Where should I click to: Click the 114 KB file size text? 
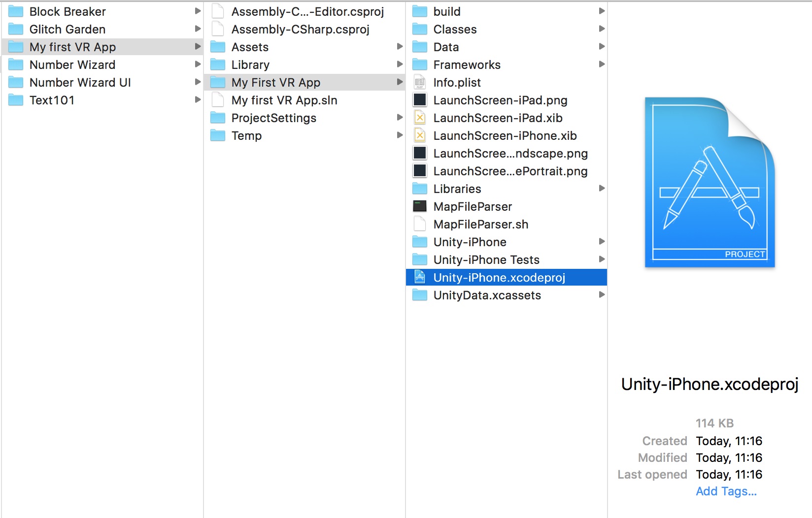coord(714,423)
